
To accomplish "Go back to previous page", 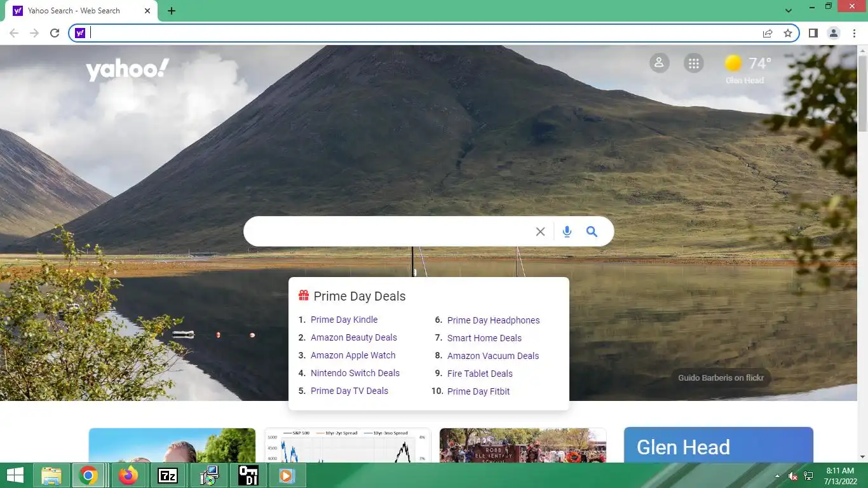I will (14, 33).
